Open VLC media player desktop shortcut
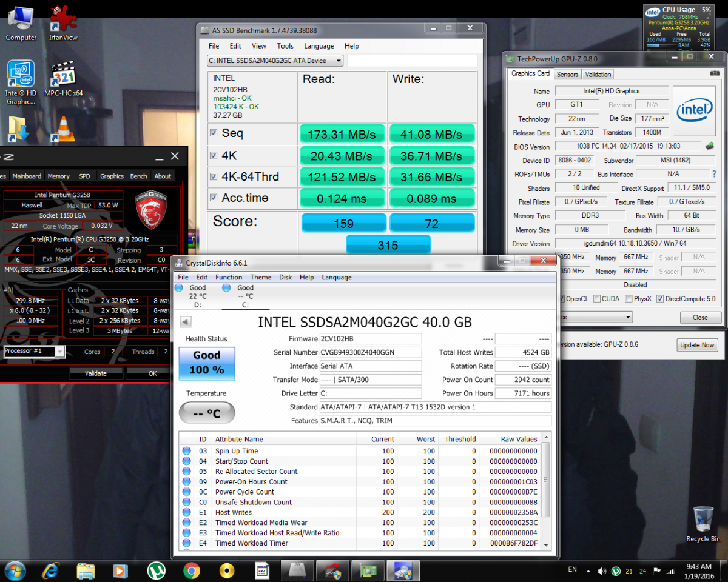The width and height of the screenshot is (728, 582). [62, 129]
